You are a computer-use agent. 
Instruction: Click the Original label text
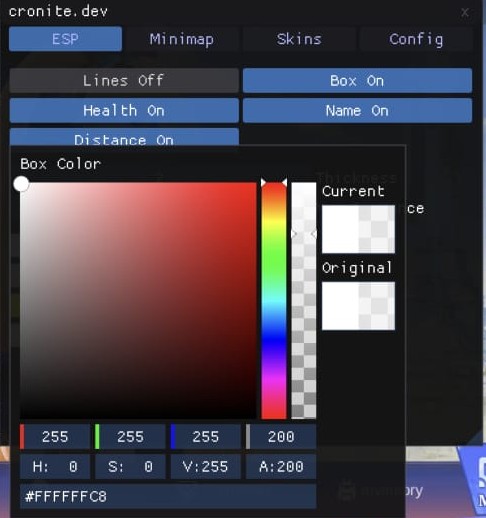click(357, 268)
